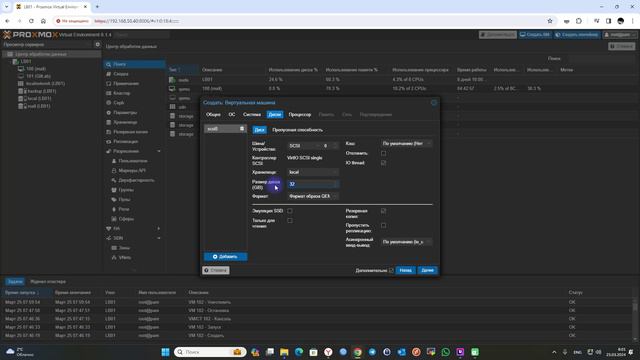
Task: Click the Proxmox logo
Action: (30, 35)
